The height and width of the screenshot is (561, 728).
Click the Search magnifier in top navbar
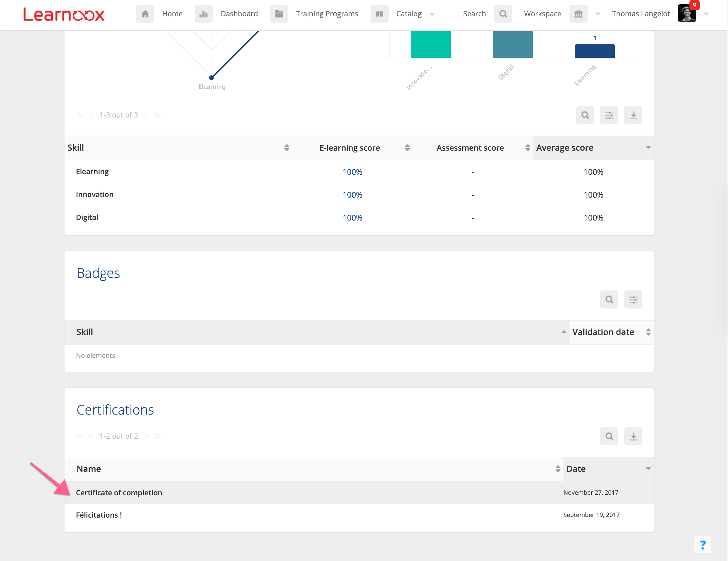[503, 14]
